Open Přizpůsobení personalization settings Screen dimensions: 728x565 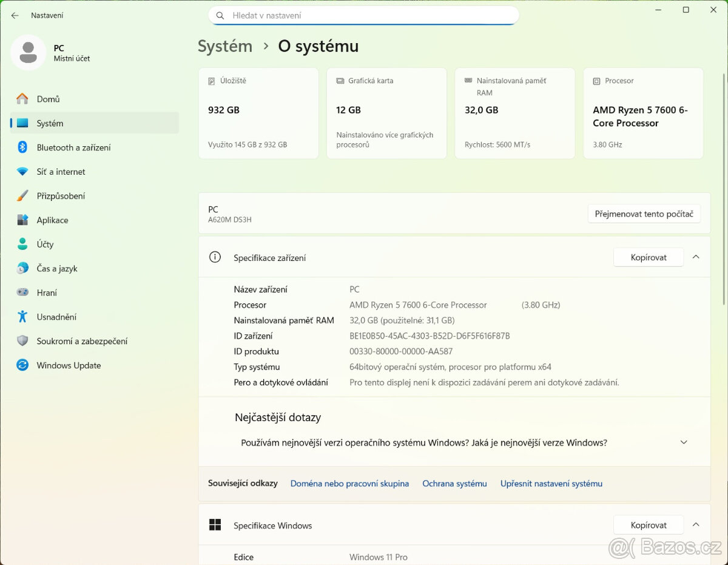(x=61, y=196)
